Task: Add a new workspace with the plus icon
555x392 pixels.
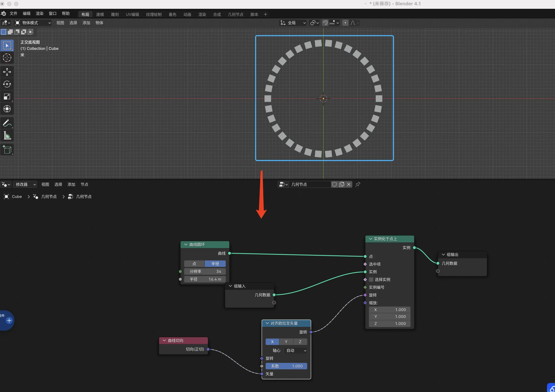Action: tap(265, 14)
